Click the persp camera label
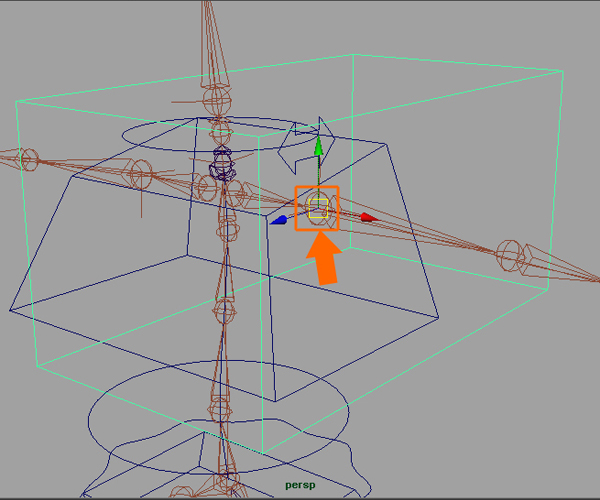This screenshot has height=500, width=600. pyautogui.click(x=300, y=485)
